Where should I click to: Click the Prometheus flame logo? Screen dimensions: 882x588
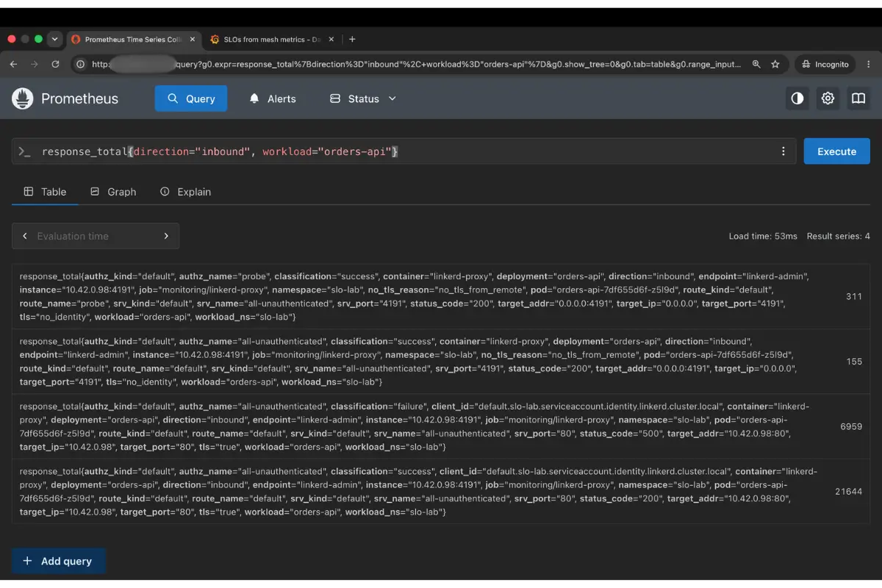(x=23, y=98)
